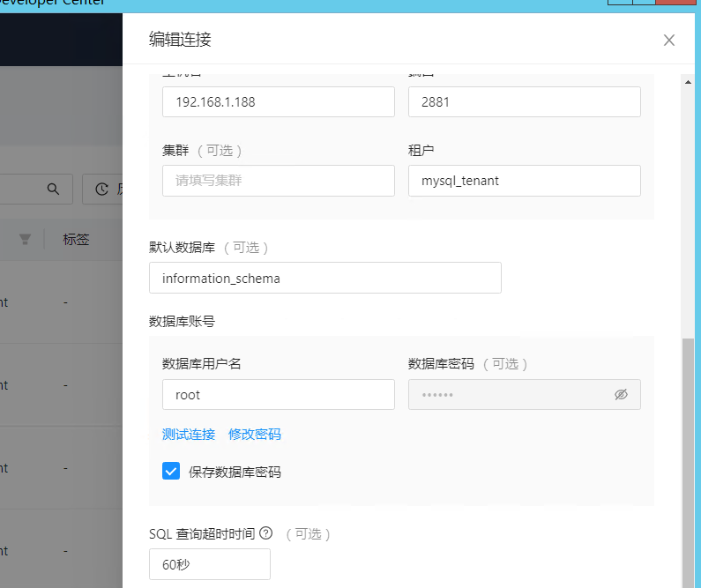Click the search magnifier icon
Screen dimensions: 701x588
tap(53, 189)
